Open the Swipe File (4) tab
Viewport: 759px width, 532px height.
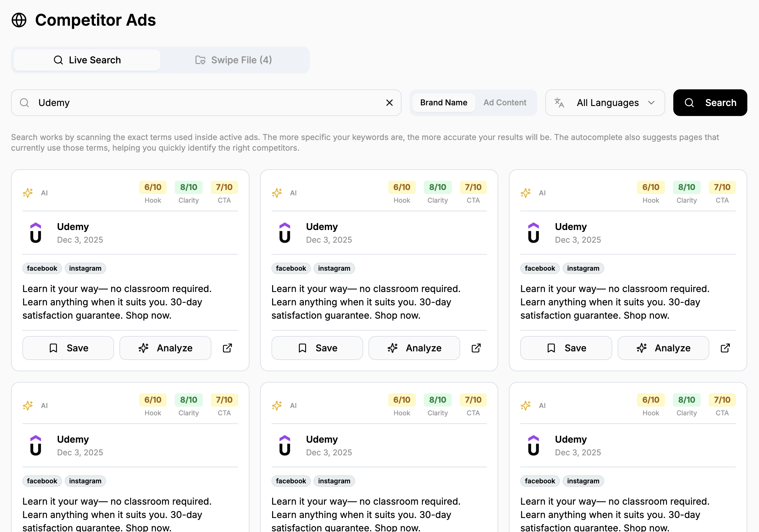tap(233, 60)
